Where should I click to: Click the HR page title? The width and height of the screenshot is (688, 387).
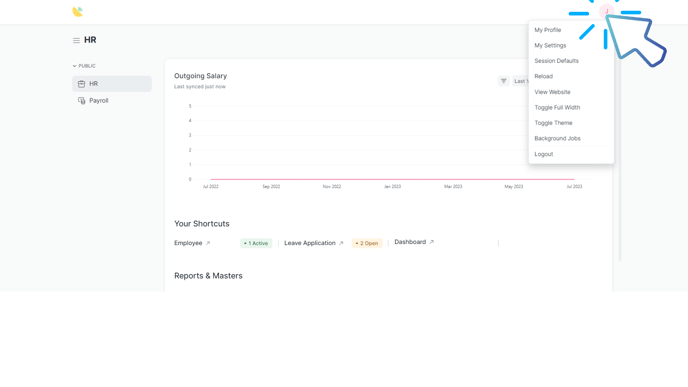point(90,40)
